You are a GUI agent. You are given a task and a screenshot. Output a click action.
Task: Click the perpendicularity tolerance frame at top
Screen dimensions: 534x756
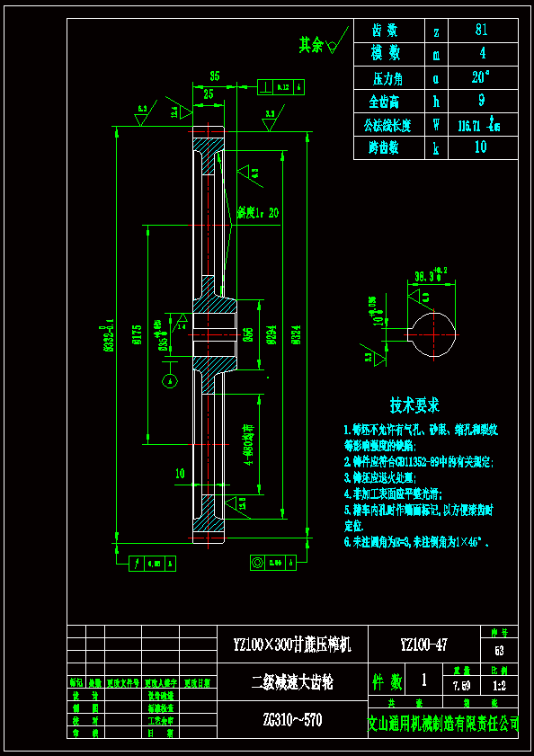pyautogui.click(x=280, y=87)
